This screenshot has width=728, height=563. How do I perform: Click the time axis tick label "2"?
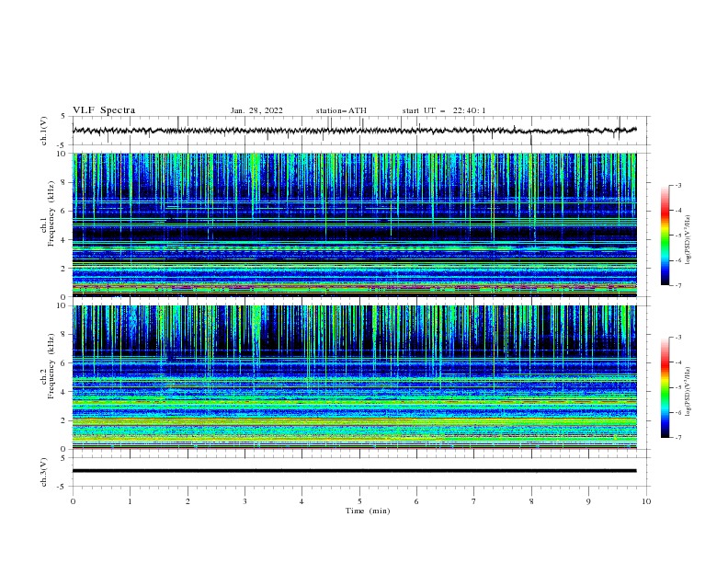coord(188,501)
